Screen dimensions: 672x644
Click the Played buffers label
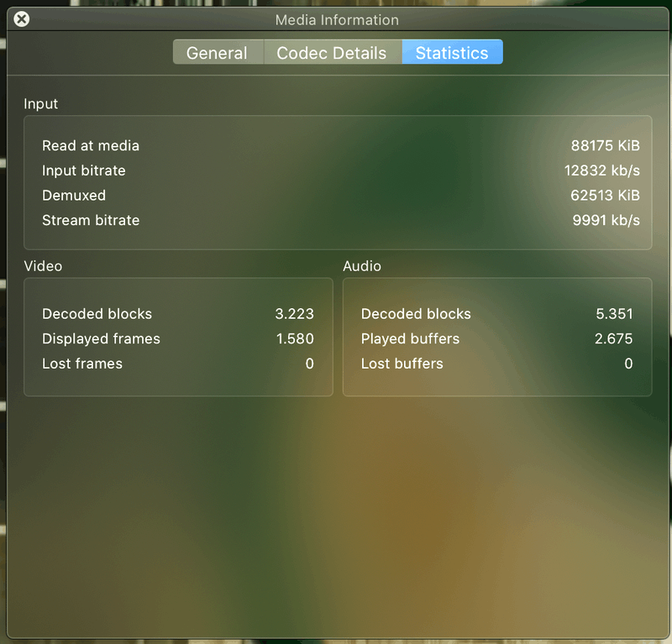click(410, 339)
